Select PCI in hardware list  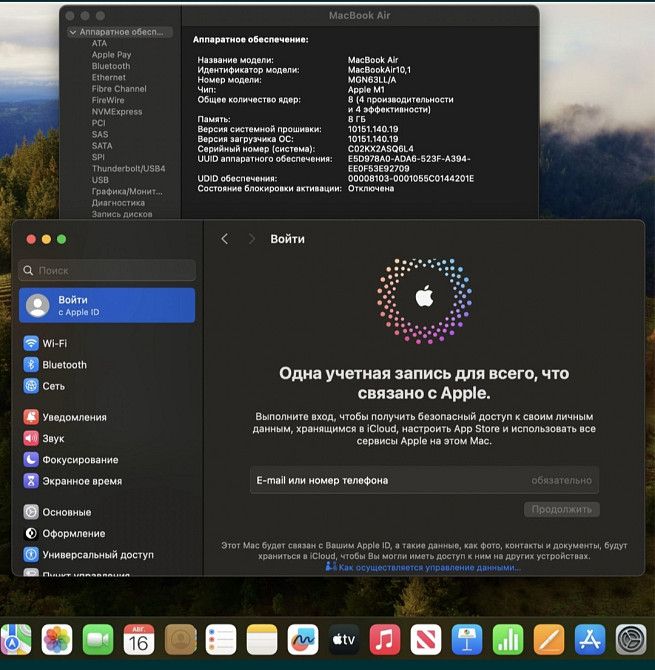98,123
